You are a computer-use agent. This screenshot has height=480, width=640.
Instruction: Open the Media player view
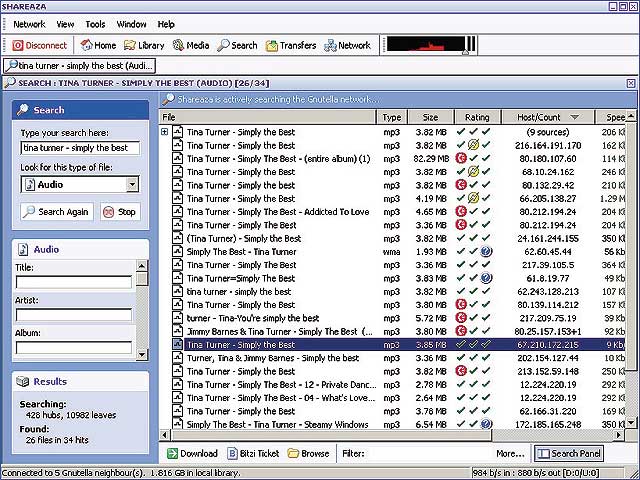pyautogui.click(x=191, y=45)
